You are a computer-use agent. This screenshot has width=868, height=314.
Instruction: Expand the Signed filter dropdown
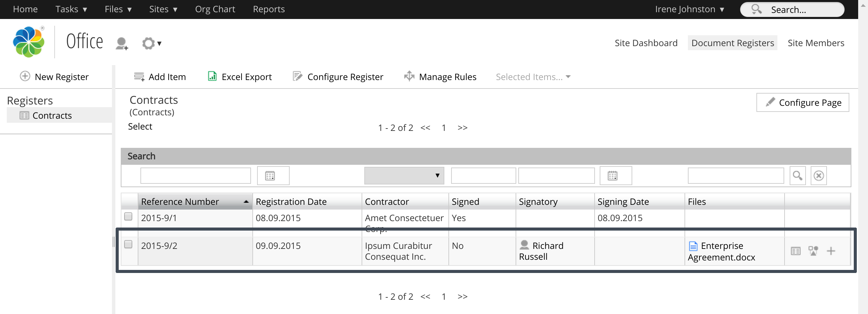pos(404,176)
